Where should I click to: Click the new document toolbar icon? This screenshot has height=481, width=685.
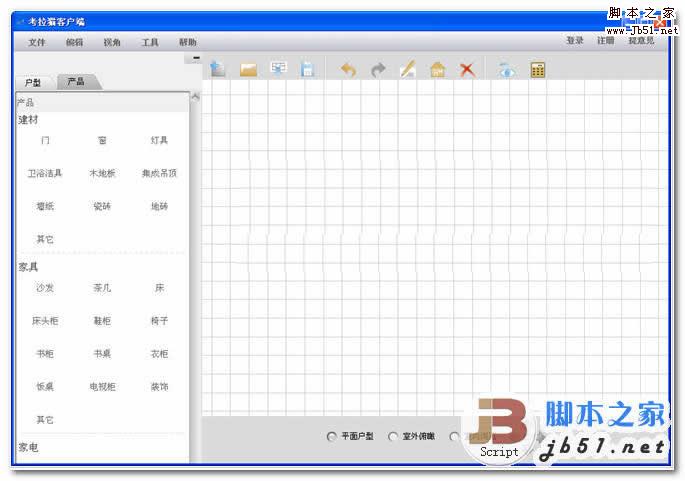pyautogui.click(x=218, y=69)
